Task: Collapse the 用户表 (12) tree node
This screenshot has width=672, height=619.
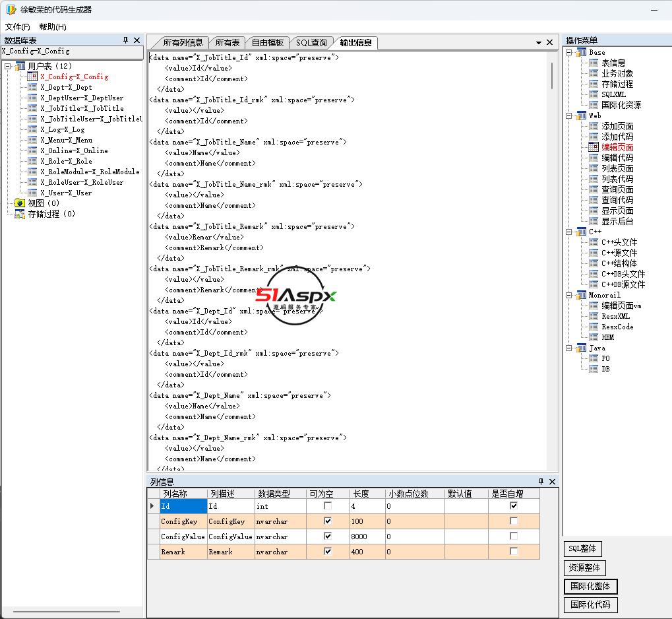Action: coord(8,66)
